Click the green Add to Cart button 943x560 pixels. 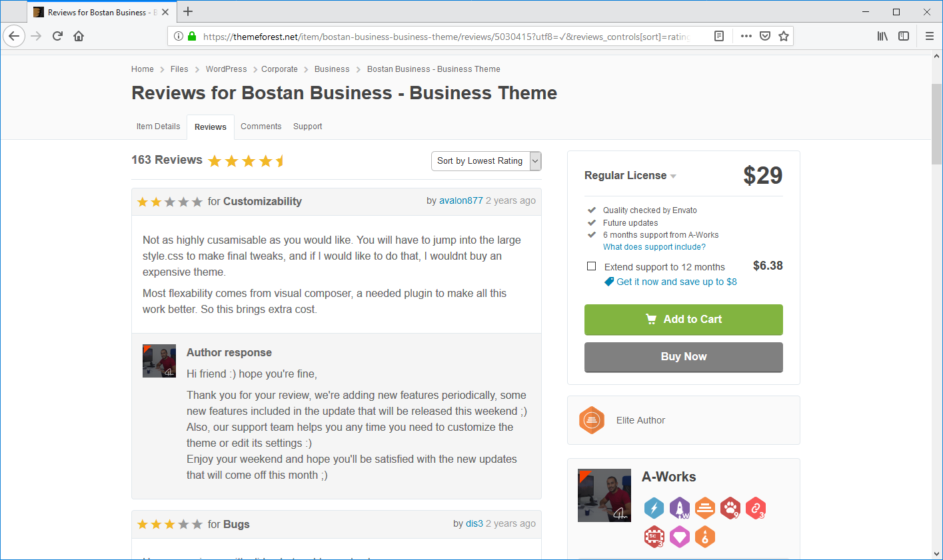(683, 320)
